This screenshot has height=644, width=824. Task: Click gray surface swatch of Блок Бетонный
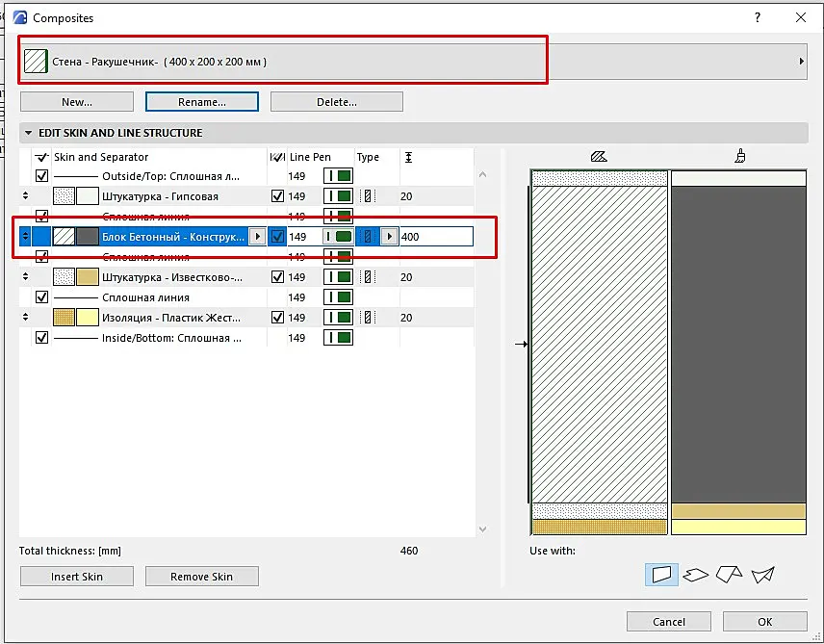[88, 237]
